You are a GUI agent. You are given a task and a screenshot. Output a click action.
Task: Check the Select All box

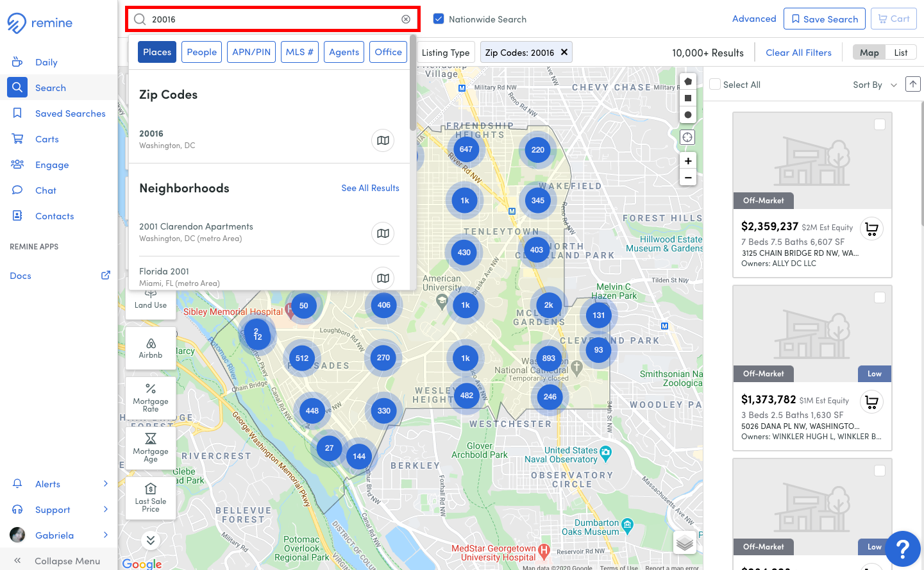[x=715, y=84]
